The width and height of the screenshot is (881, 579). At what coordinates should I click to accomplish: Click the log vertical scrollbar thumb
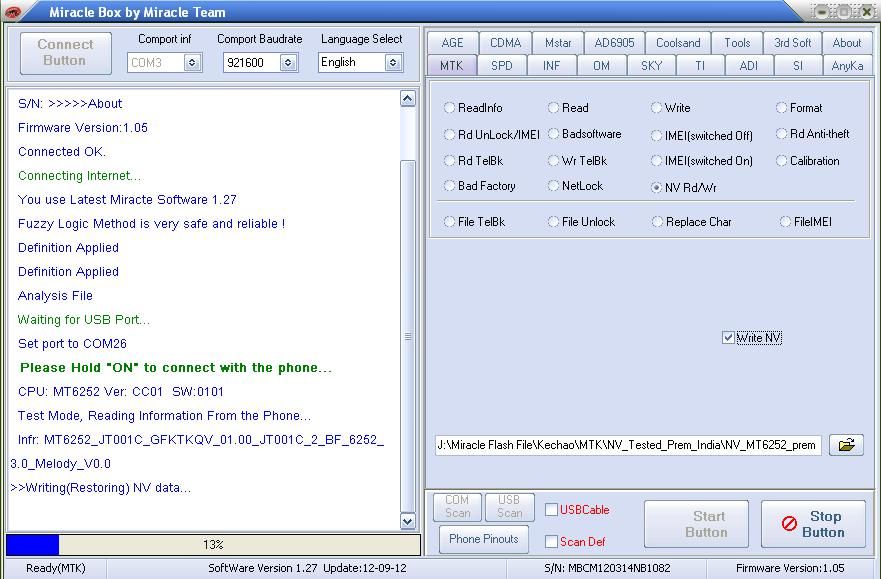(x=407, y=336)
